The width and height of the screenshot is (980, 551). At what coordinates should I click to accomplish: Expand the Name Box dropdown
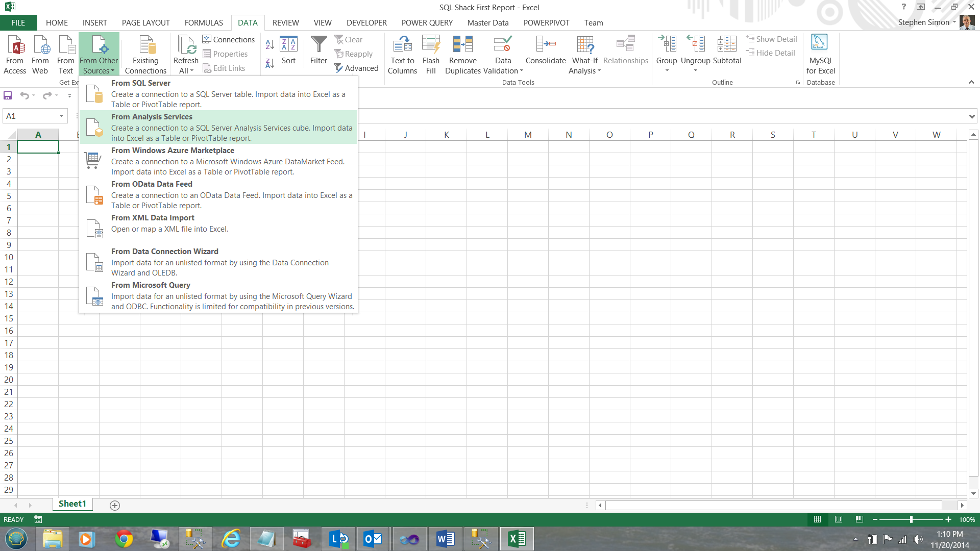(61, 116)
